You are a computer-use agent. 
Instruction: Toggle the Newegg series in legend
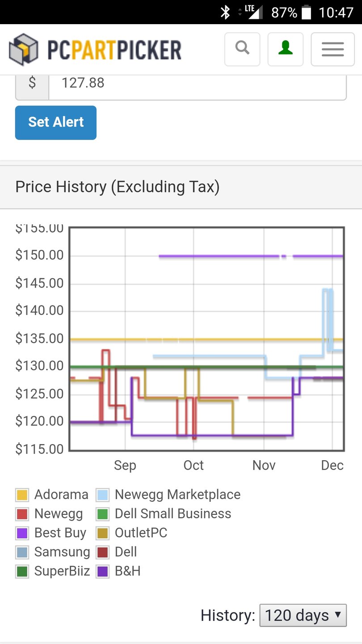(22, 514)
